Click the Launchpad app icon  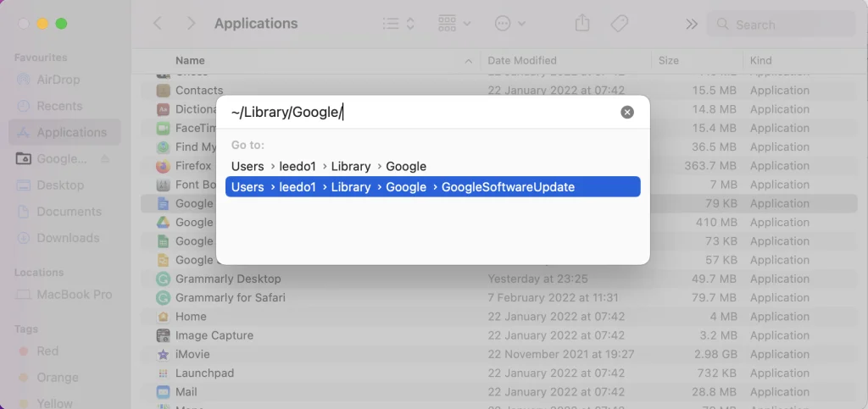(x=163, y=373)
